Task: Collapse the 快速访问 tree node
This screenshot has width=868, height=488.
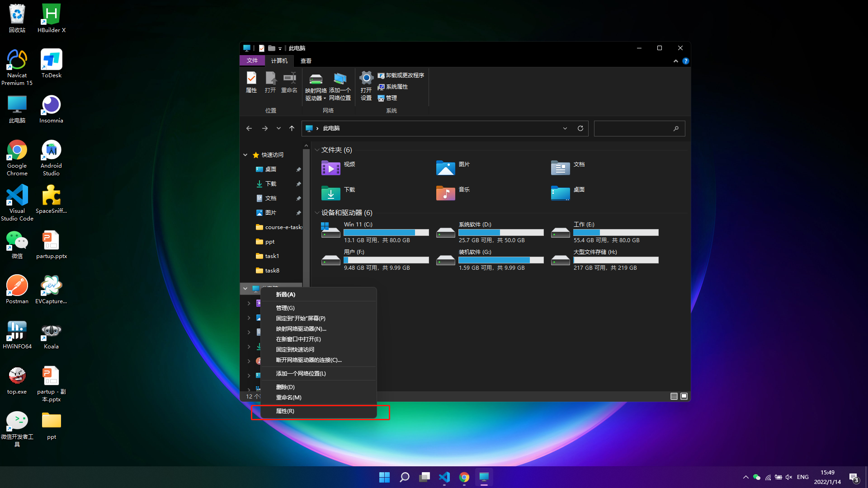Action: pos(245,155)
